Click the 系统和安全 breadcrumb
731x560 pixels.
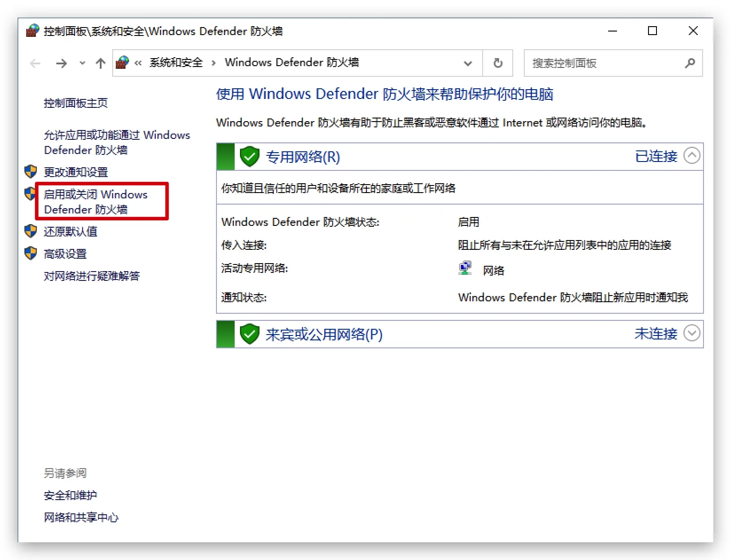(176, 63)
